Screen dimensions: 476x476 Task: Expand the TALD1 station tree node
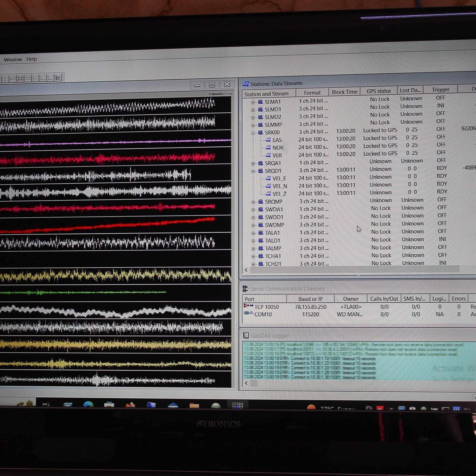point(253,241)
